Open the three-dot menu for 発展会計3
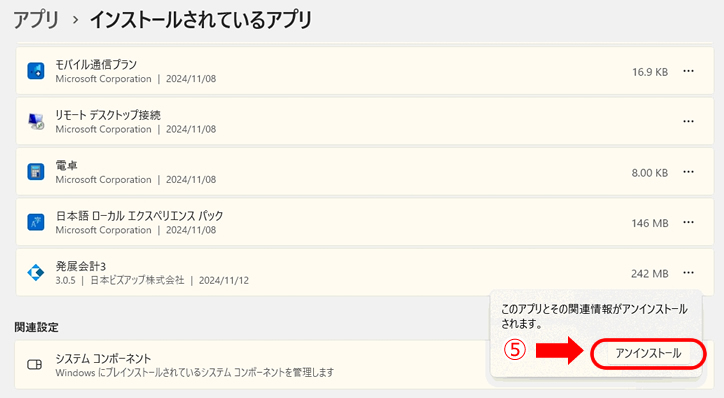Screen dimensions: 724x398 tap(688, 272)
